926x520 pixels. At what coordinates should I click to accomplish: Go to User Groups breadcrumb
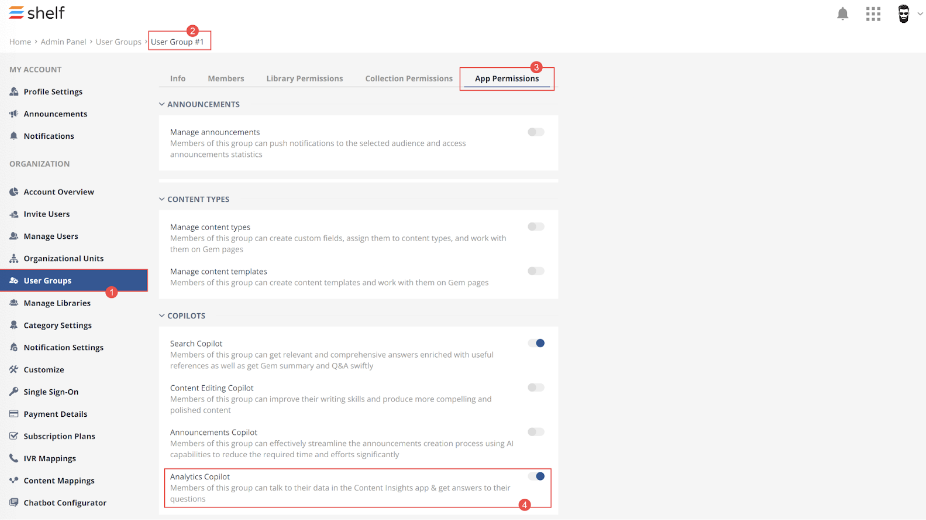(118, 42)
